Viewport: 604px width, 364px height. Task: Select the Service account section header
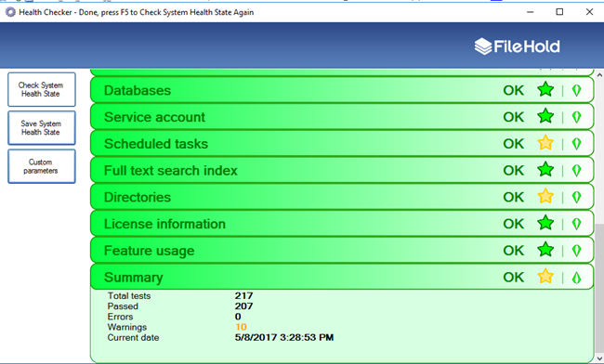pos(342,117)
